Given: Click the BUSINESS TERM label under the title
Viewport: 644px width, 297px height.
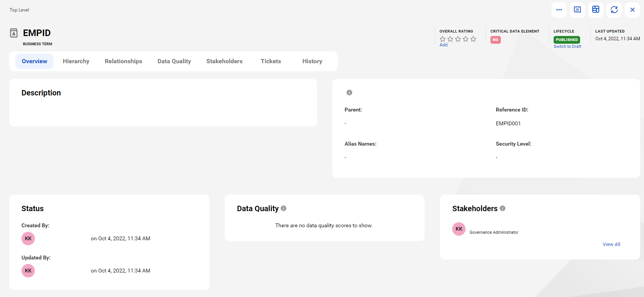Looking at the screenshot, I should coord(38,44).
